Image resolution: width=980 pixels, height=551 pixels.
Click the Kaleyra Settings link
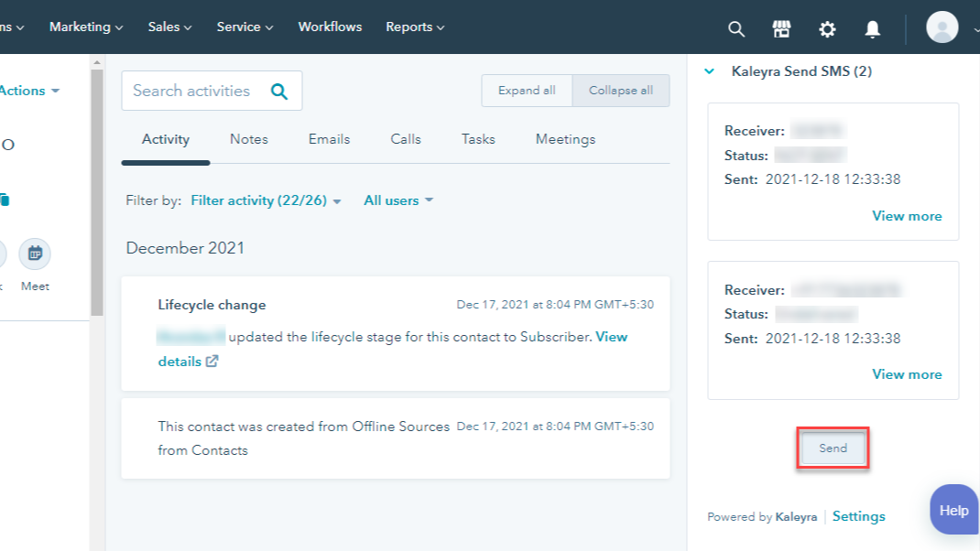click(858, 516)
